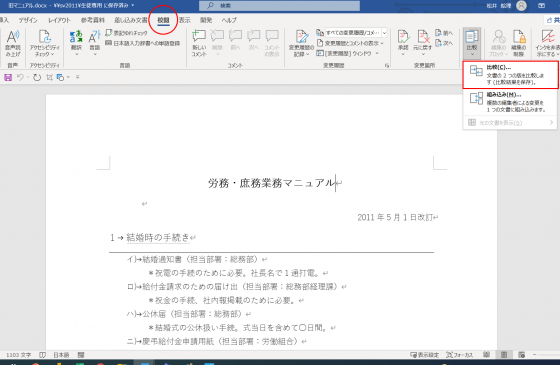The height and width of the screenshot is (365, 560).
Task: Click the 校閲 (Review) tab
Action: (163, 20)
